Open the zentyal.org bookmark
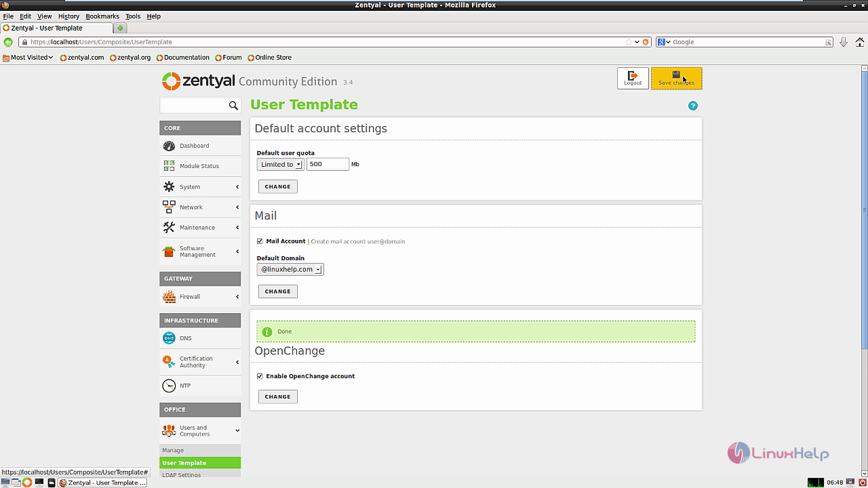This screenshot has width=868, height=488. (130, 58)
